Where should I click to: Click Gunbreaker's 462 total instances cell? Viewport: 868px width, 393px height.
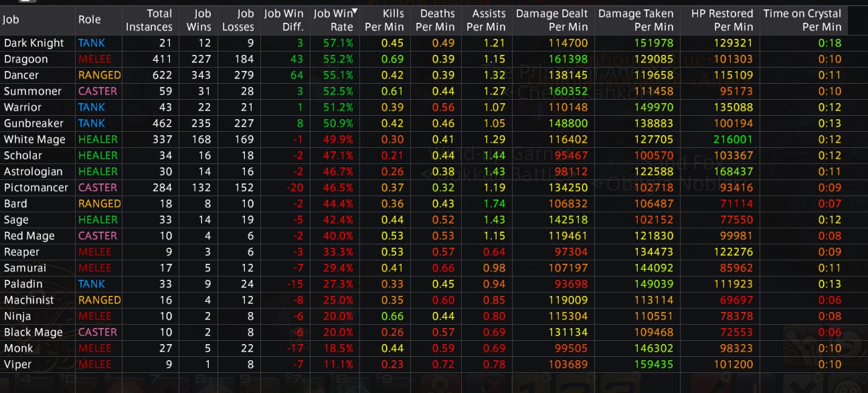point(162,123)
